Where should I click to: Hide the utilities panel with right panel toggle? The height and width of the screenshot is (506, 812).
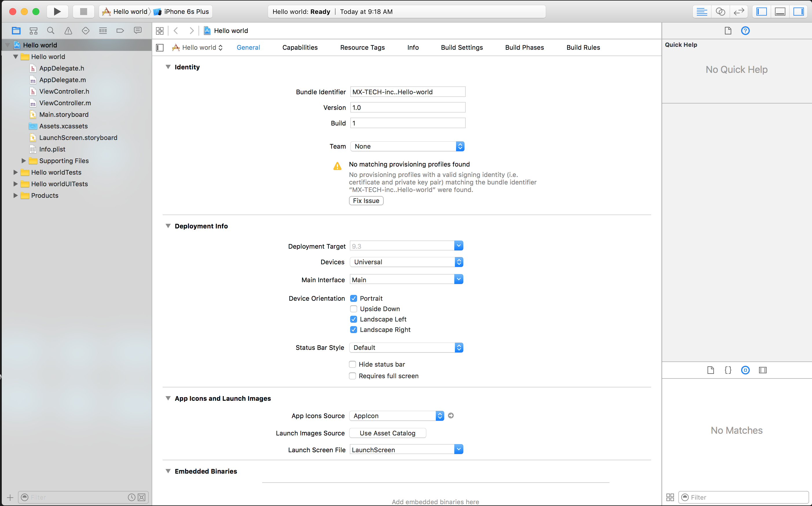click(x=799, y=11)
